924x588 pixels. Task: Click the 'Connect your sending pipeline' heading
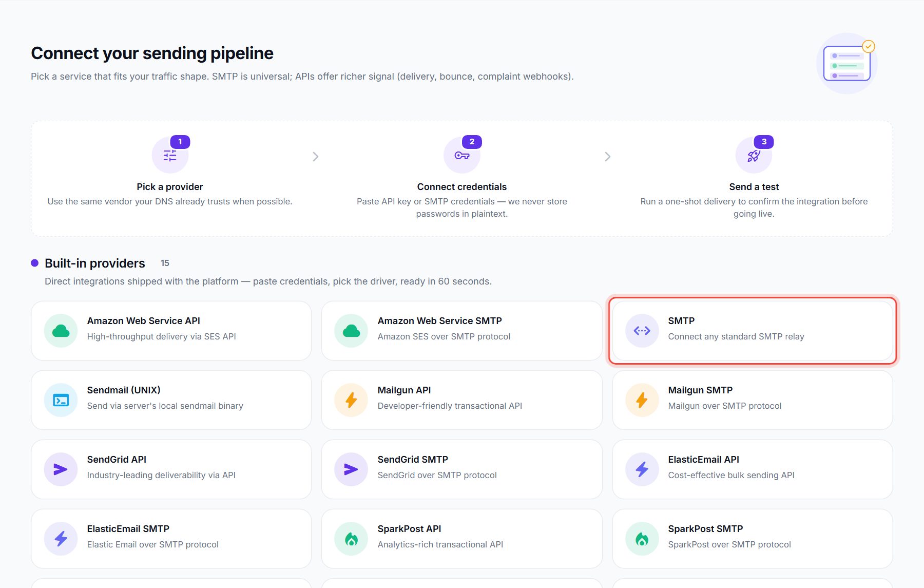(x=152, y=53)
